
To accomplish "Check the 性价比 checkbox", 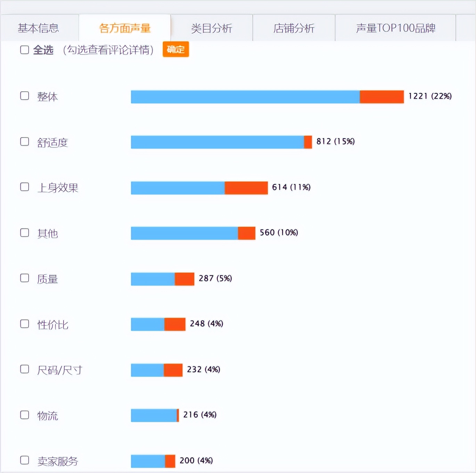I will pyautogui.click(x=24, y=324).
